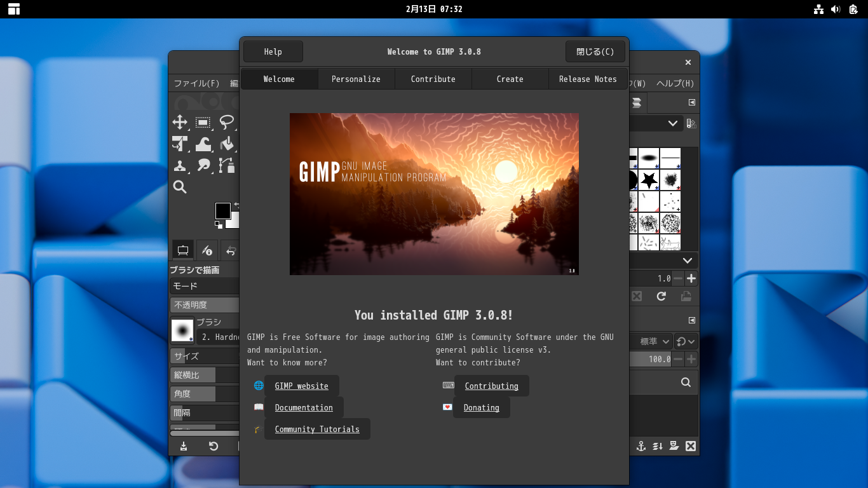Screen dimensions: 868x488
Task: Click the merge layers down icon
Action: (x=658, y=446)
